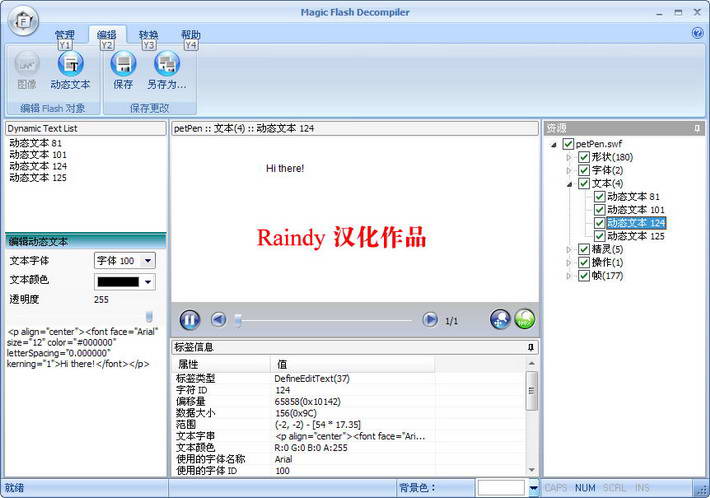Step to previous frame arrow
The height and width of the screenshot is (498, 710).
click(x=219, y=320)
